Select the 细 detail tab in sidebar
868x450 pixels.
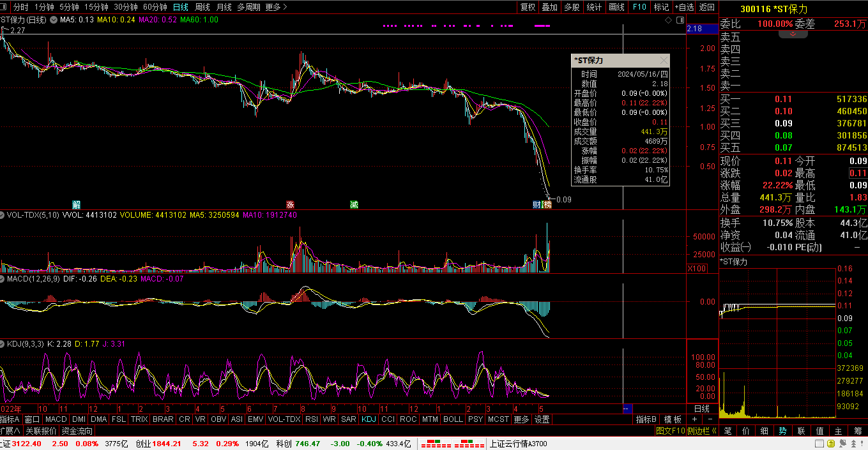point(765,431)
